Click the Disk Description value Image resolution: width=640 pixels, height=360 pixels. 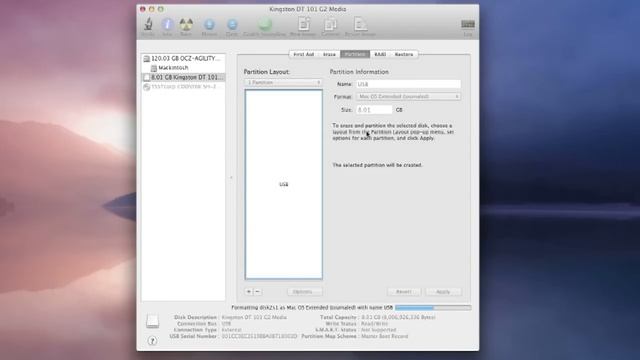pyautogui.click(x=254, y=317)
